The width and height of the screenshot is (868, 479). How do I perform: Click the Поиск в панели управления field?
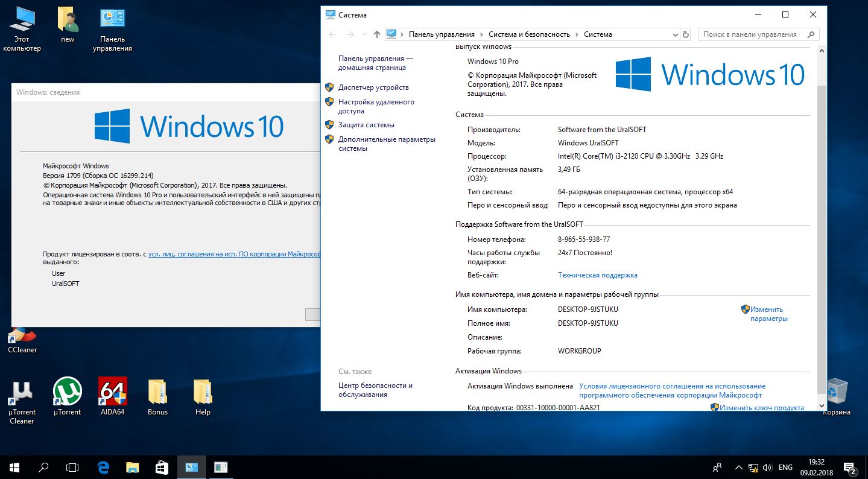pos(751,34)
